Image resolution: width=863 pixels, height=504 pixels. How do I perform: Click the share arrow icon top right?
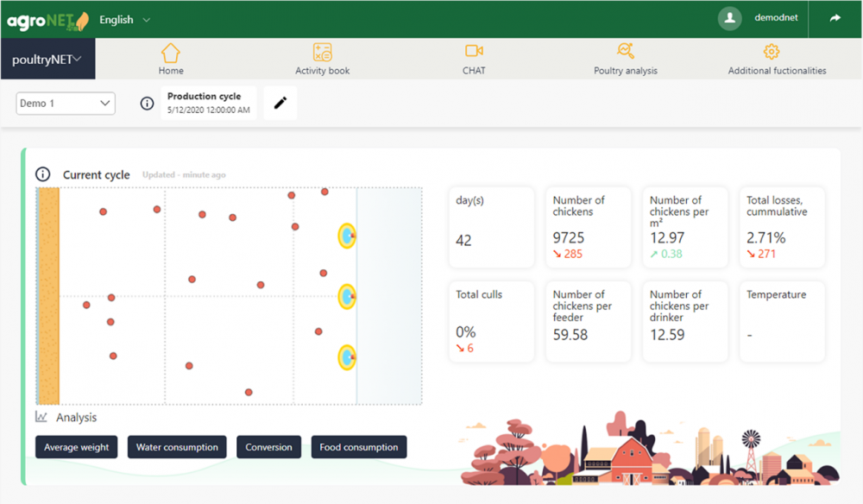point(835,19)
